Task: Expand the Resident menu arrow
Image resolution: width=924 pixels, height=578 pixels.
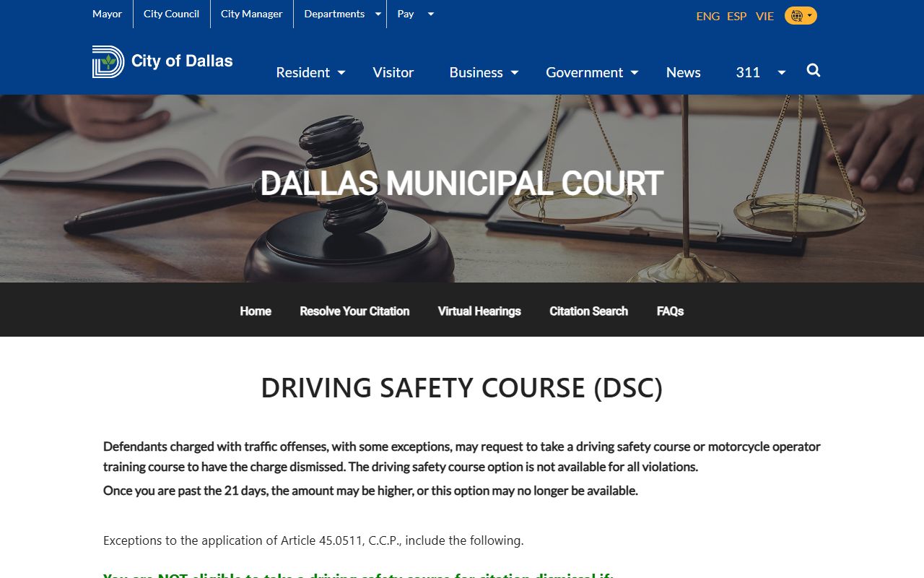Action: [x=341, y=72]
